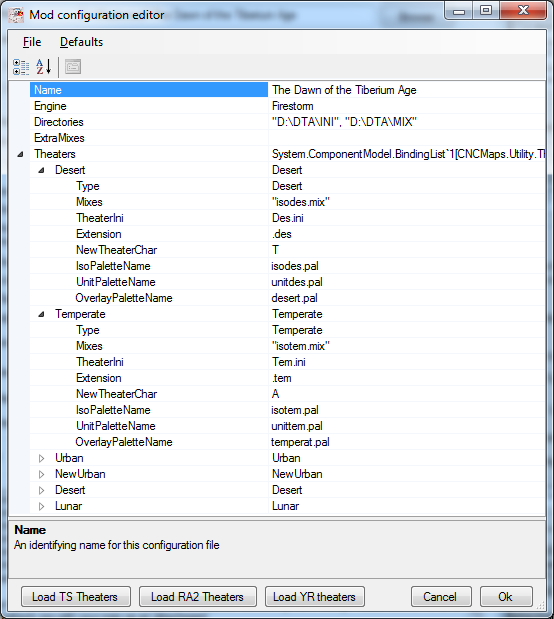Expand the Lunar theater node
This screenshot has height=619, width=554.
(x=41, y=506)
